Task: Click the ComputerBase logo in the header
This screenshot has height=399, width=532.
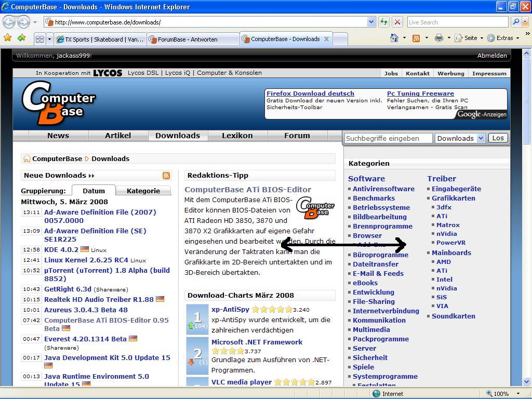Action: coord(59,103)
